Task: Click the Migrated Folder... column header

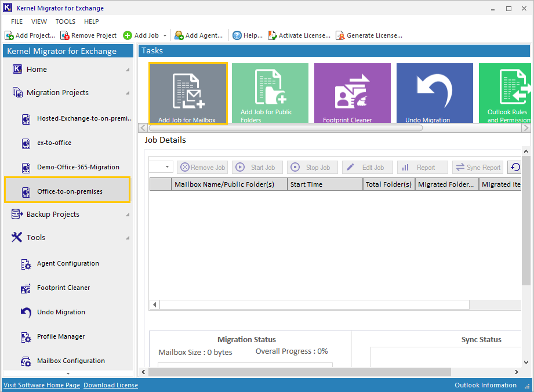Action: (447, 184)
